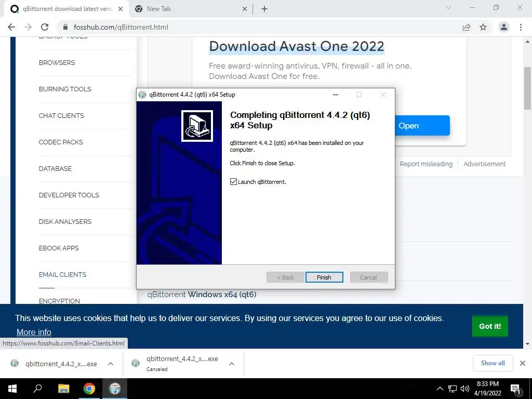Viewport: 532px width, 399px height.
Task: Expand options for the canceled download
Action: coord(232,364)
